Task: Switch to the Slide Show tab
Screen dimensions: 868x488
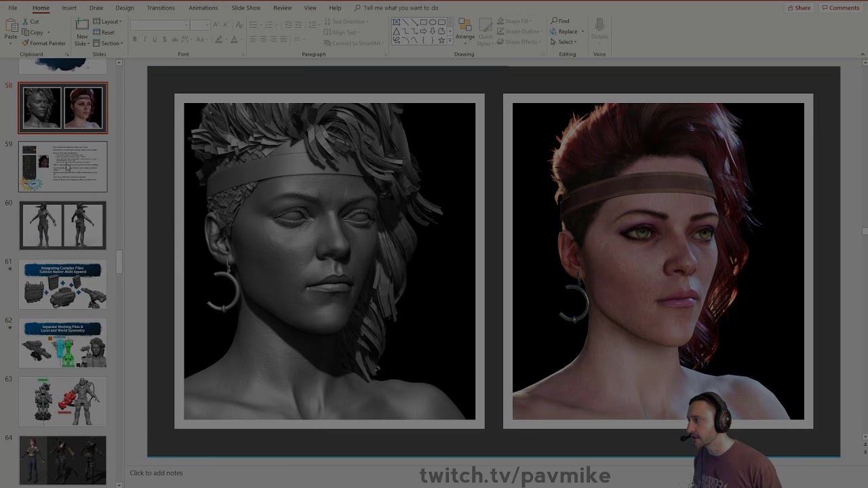Action: [246, 8]
